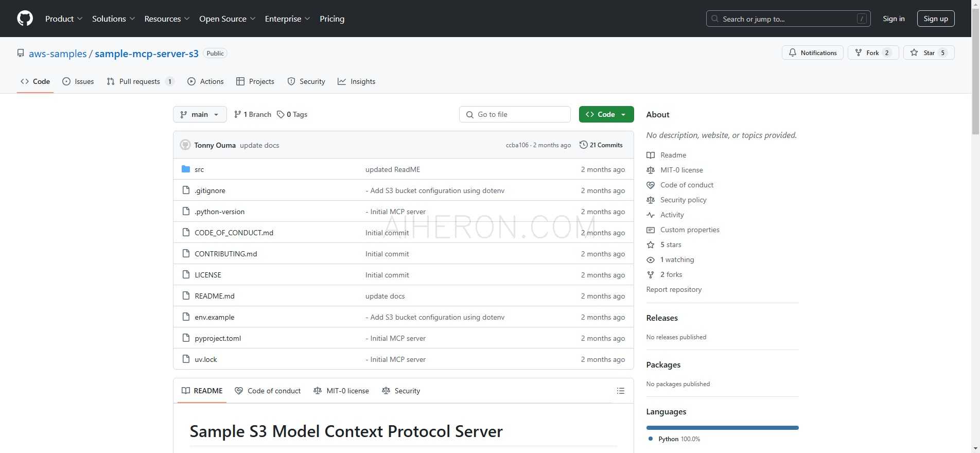Click the .gitignore file icon

(186, 190)
